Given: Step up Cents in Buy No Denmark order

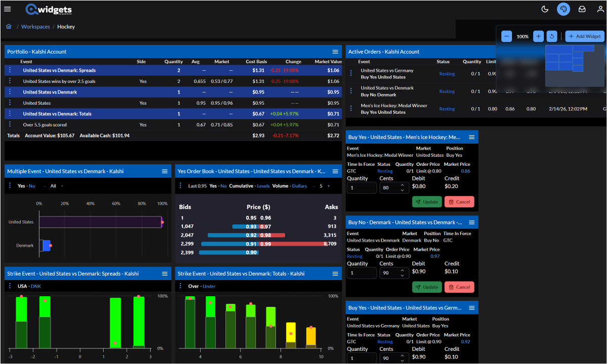Looking at the screenshot, I should click(402, 270).
